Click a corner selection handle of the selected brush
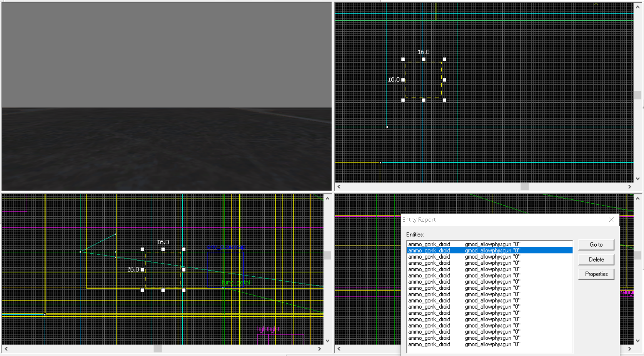 402,58
